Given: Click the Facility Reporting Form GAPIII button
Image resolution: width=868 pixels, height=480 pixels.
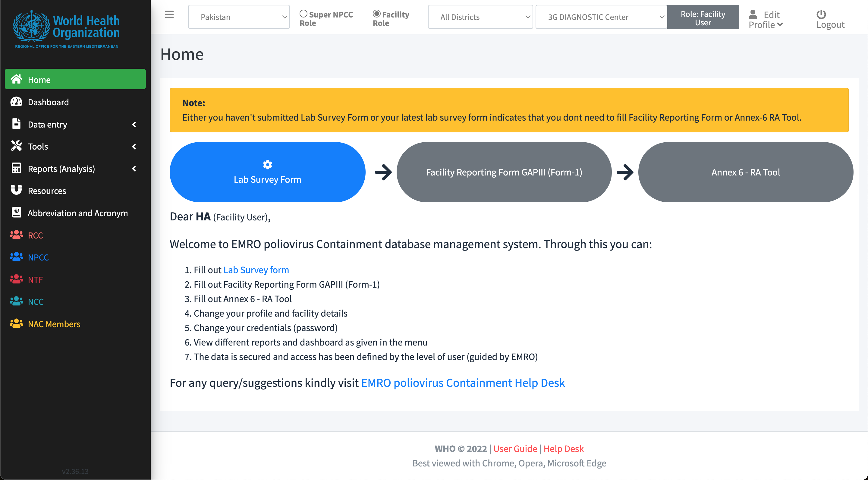Looking at the screenshot, I should 504,172.
